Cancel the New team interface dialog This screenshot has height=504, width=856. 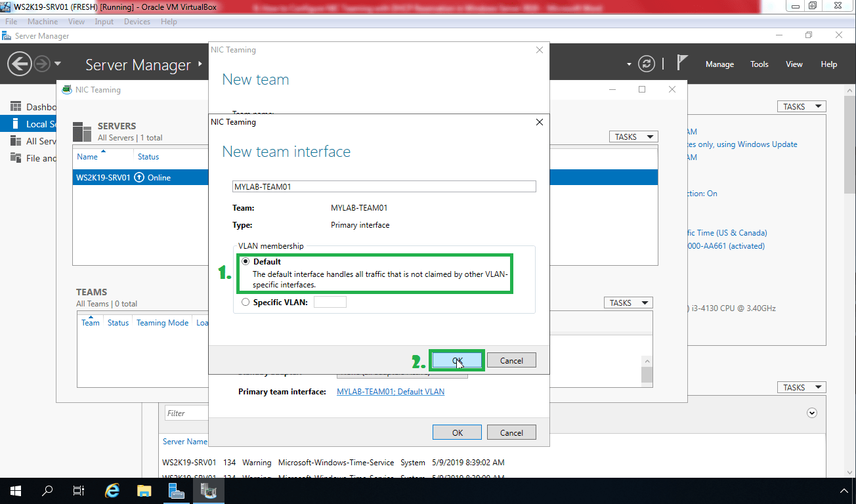point(511,360)
